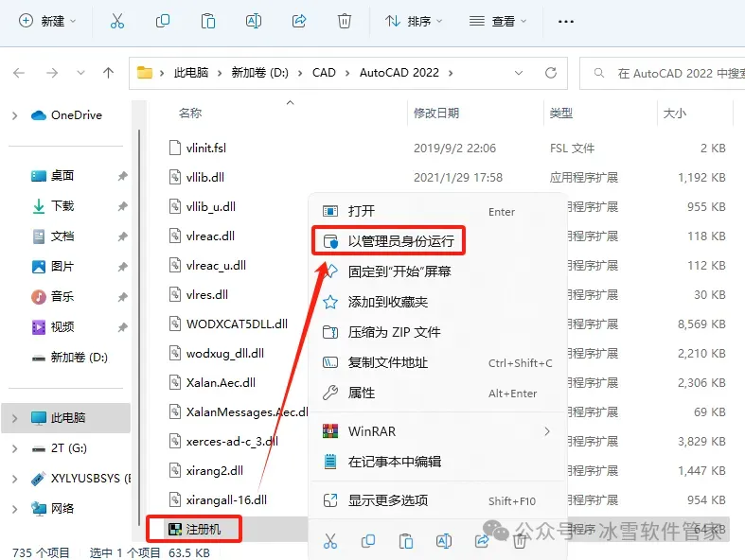Choose 添加到收藏夹 in the context menu
745x560 pixels.
437,302
